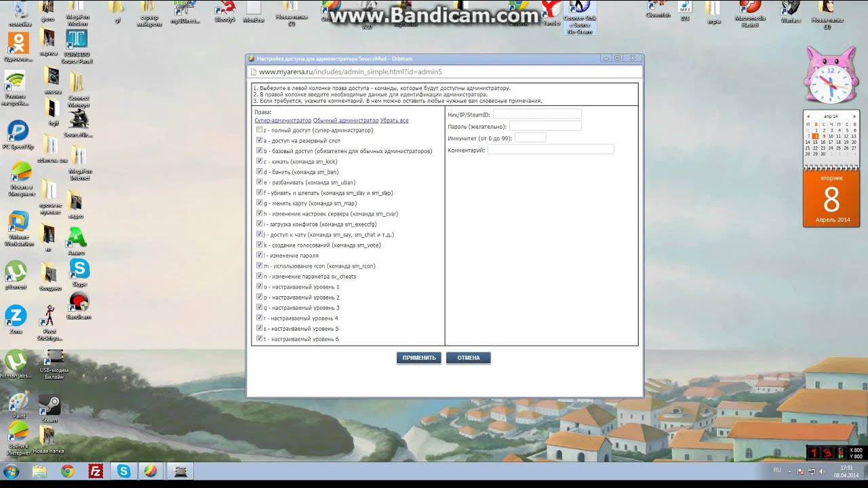
Task: Toggle 'g - менять карту' checkbox
Action: [259, 203]
